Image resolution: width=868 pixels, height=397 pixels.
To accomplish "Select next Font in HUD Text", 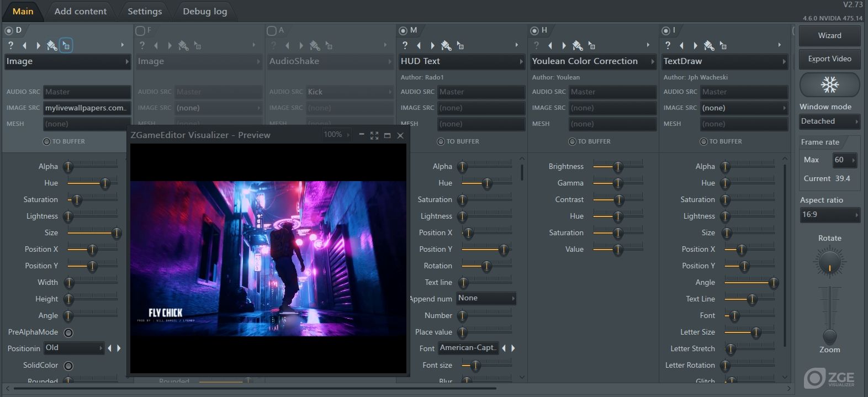I will [513, 348].
